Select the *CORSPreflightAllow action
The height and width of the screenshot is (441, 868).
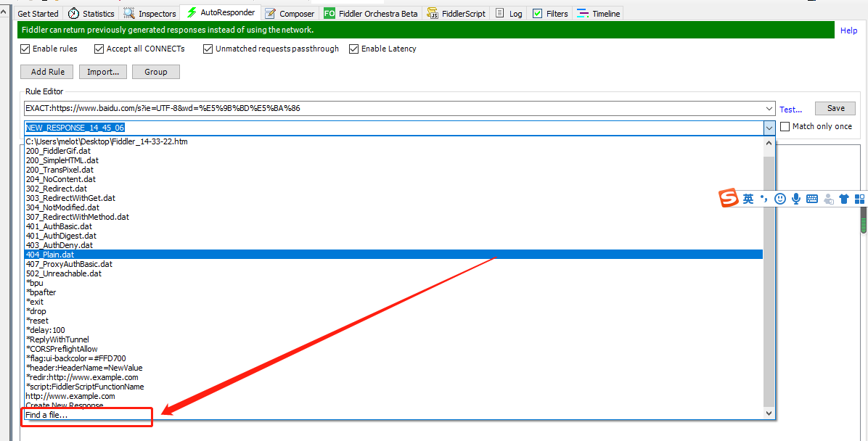coord(393,349)
